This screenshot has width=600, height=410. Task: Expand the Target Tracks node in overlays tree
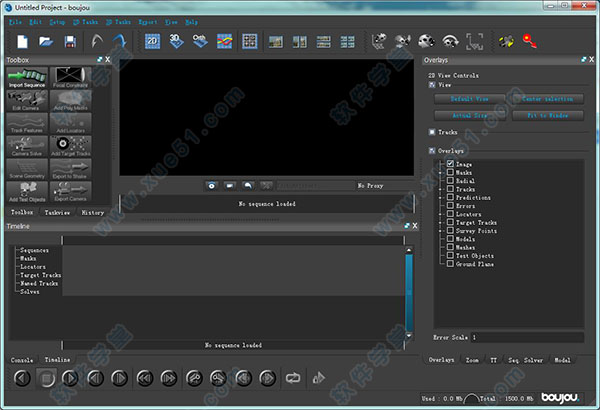(x=440, y=222)
